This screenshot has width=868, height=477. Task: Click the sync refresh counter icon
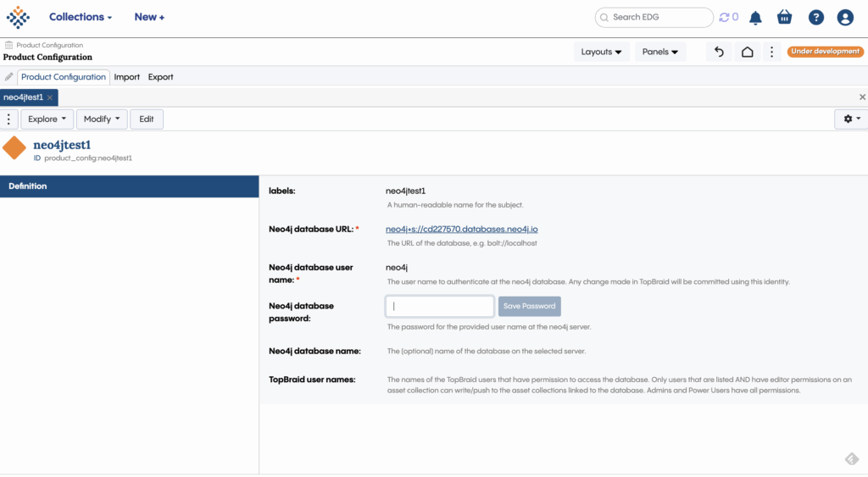728,17
